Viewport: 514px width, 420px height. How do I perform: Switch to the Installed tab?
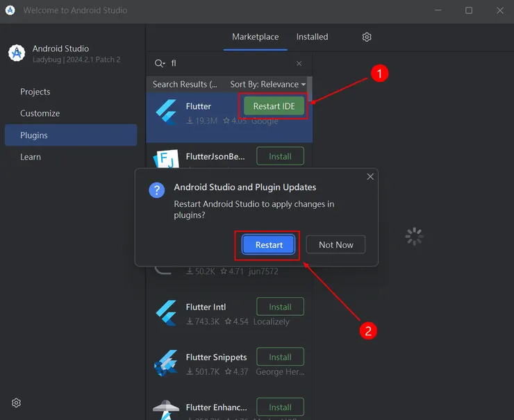coord(312,37)
